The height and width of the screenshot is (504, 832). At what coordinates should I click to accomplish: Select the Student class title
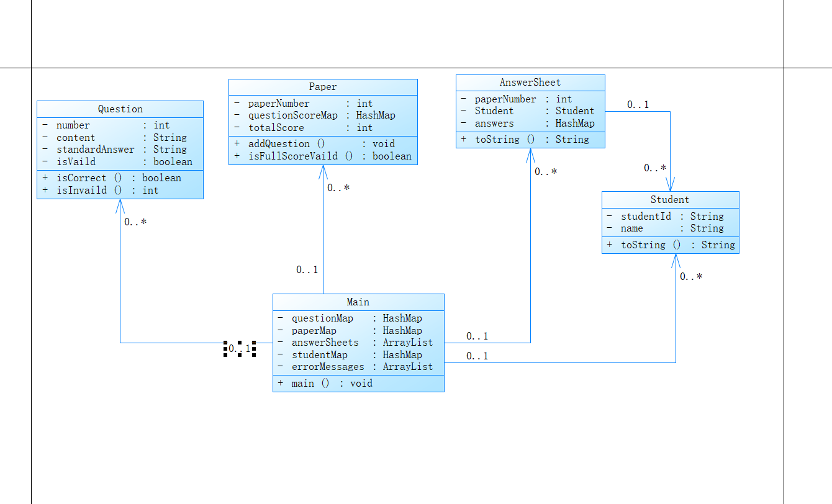(670, 200)
